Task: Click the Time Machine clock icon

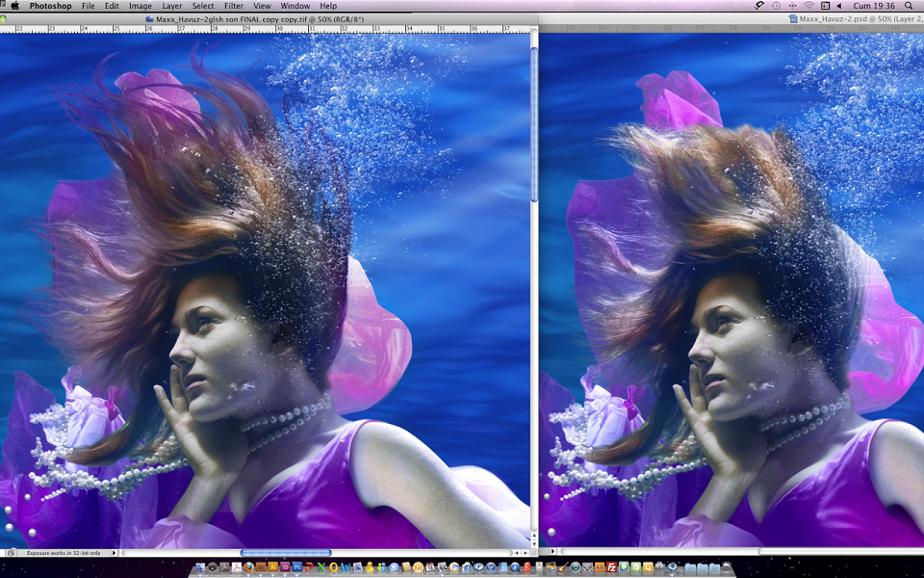Action: click(776, 6)
